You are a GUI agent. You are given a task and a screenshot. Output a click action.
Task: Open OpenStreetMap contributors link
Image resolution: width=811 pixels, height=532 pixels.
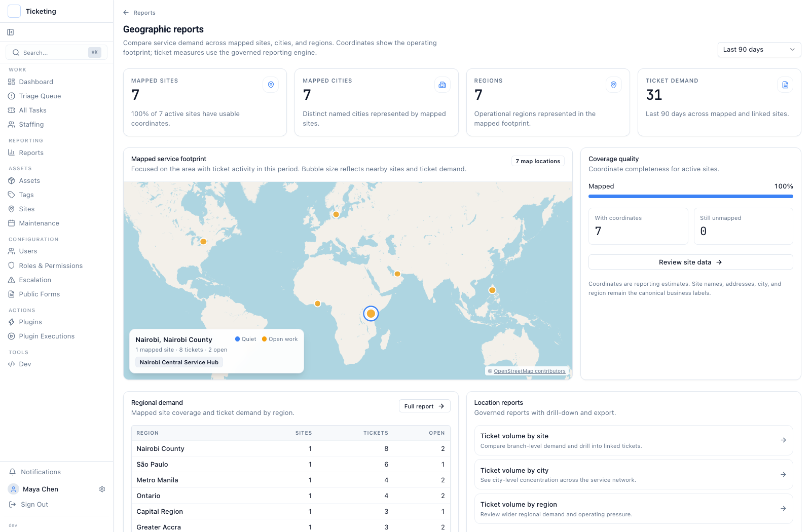click(x=530, y=371)
